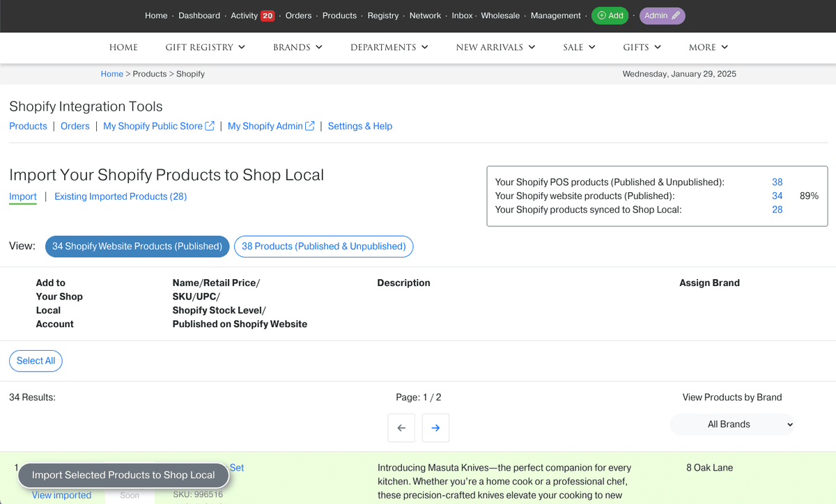Click the Description column header
This screenshot has height=504, width=836.
(403, 283)
